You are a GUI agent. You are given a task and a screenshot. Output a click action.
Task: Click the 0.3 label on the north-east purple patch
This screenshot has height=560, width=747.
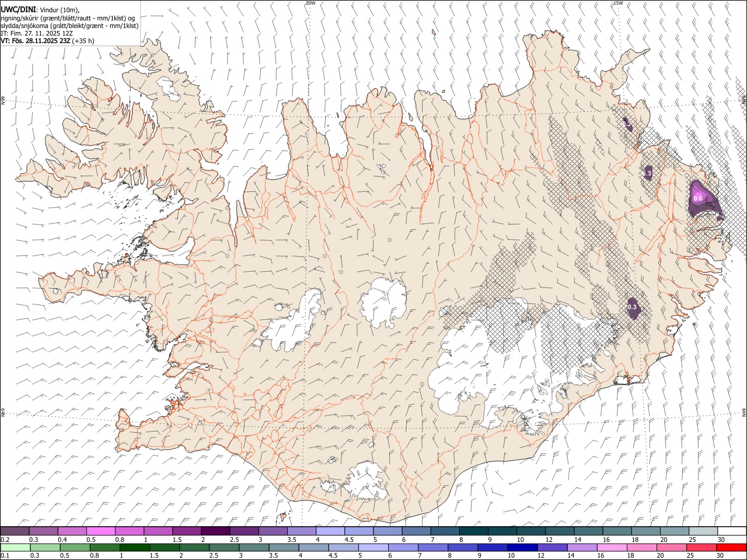[647, 173]
